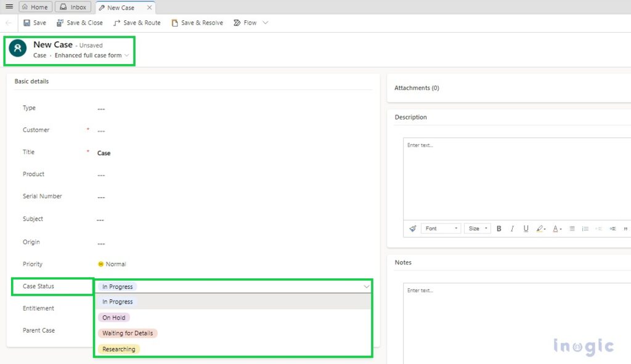
Task: Click the Save & Route arrow icon
Action: pos(116,22)
